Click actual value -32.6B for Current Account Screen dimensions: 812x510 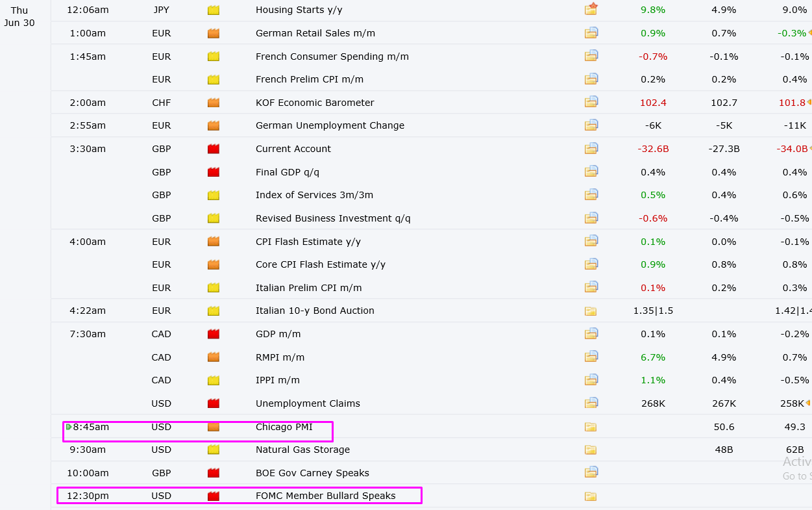pos(653,149)
